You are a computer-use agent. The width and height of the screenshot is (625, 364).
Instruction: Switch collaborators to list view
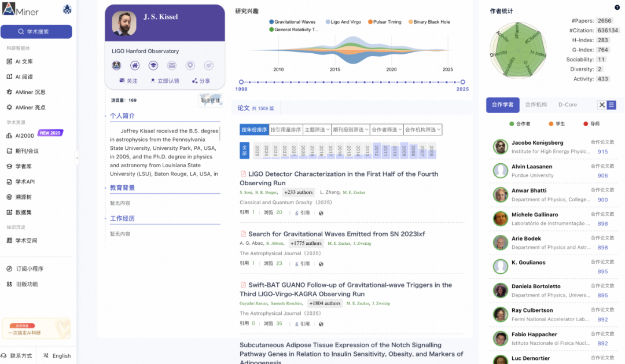611,105
